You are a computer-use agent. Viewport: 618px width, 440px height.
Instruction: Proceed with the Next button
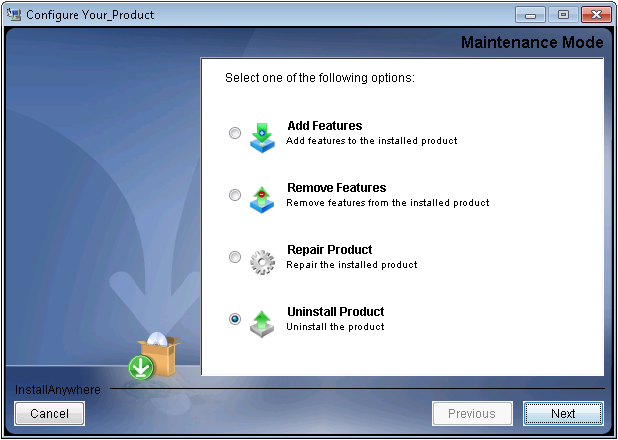click(563, 413)
